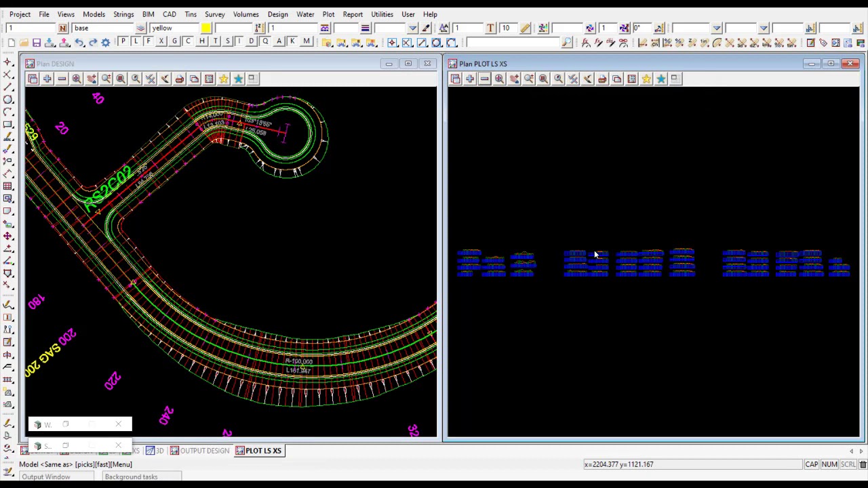This screenshot has height=488, width=868.
Task: Click the blue star icon in Plan DESIGN
Action: tap(238, 79)
